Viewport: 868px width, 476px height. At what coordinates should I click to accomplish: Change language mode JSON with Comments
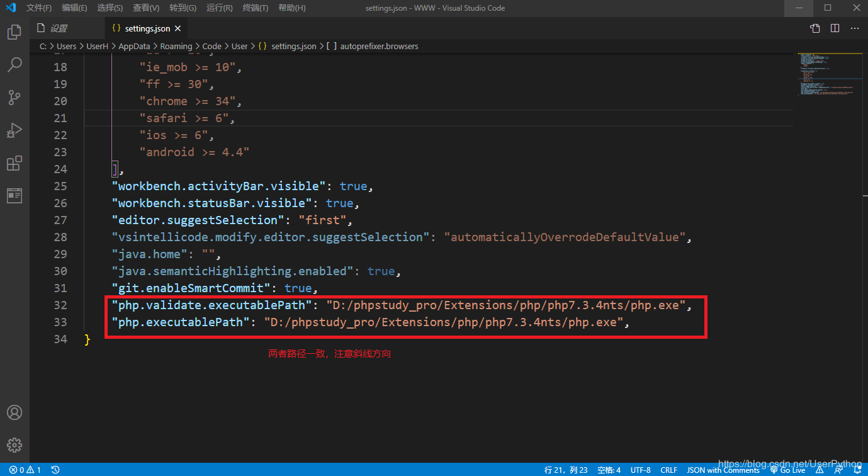[x=723, y=470]
